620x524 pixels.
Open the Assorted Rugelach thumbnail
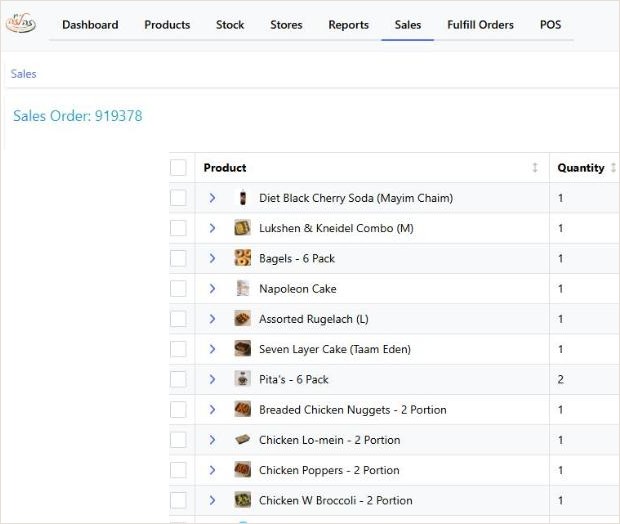tap(242, 319)
